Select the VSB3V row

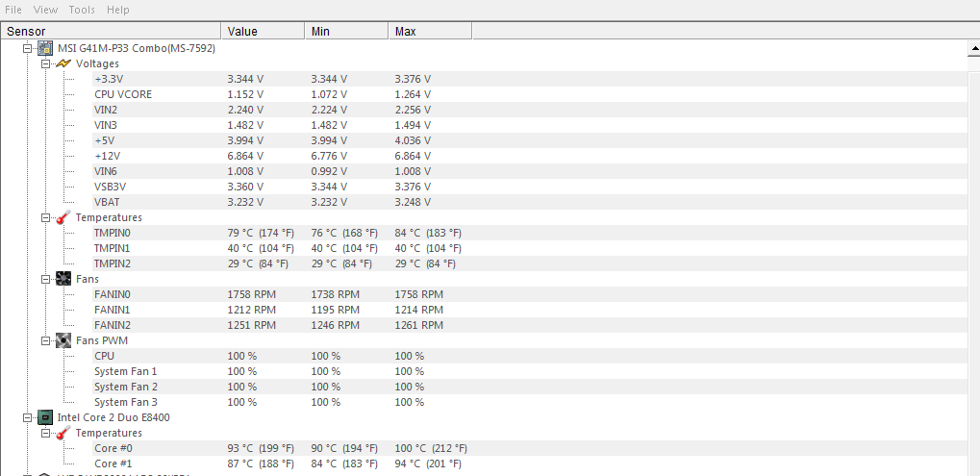click(x=528, y=187)
